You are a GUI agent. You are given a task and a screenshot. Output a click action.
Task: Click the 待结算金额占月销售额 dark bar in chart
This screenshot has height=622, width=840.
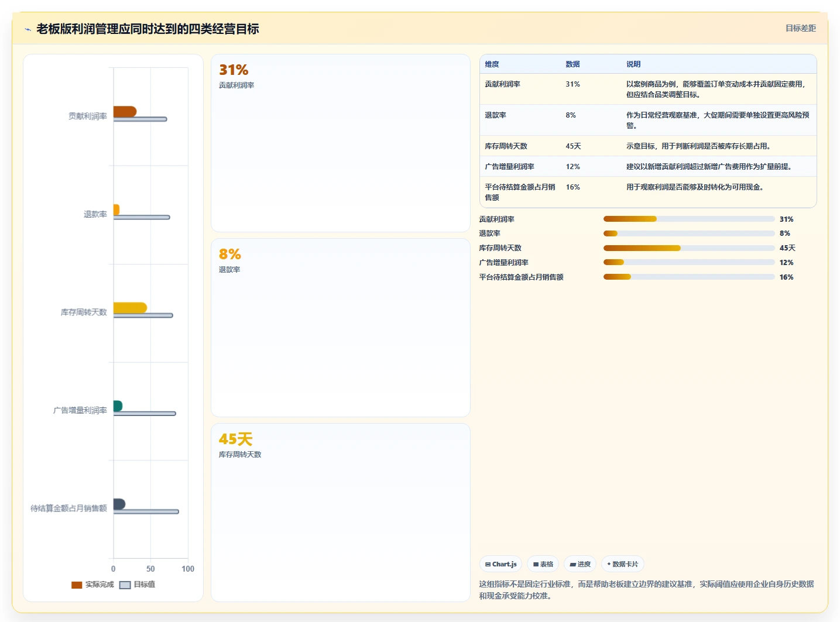[x=119, y=504]
